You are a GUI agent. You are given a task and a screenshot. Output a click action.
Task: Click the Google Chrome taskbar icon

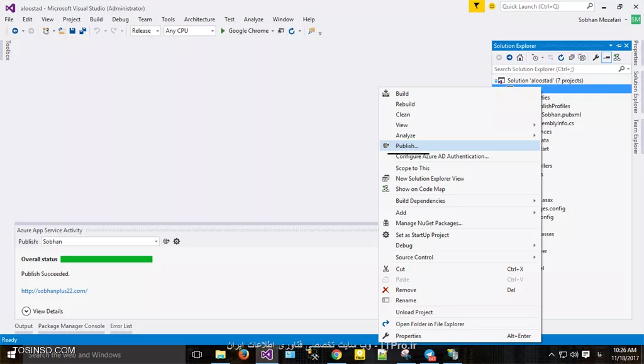336,354
